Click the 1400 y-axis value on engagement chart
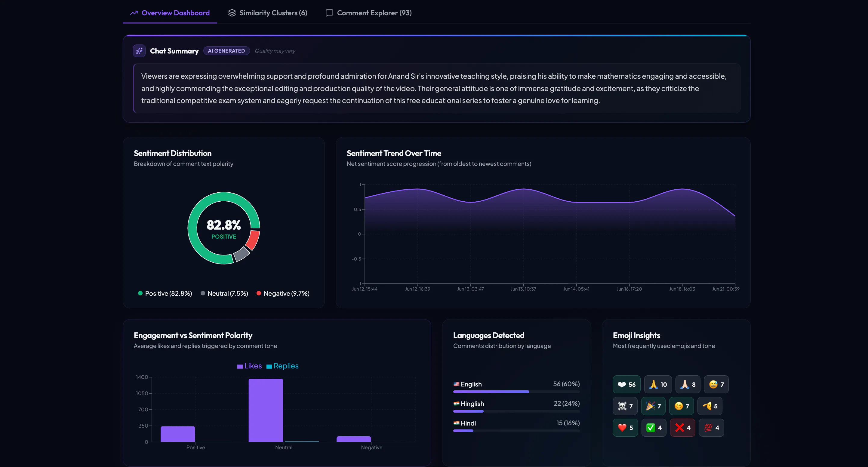Viewport: 868px width, 467px height. [142, 377]
